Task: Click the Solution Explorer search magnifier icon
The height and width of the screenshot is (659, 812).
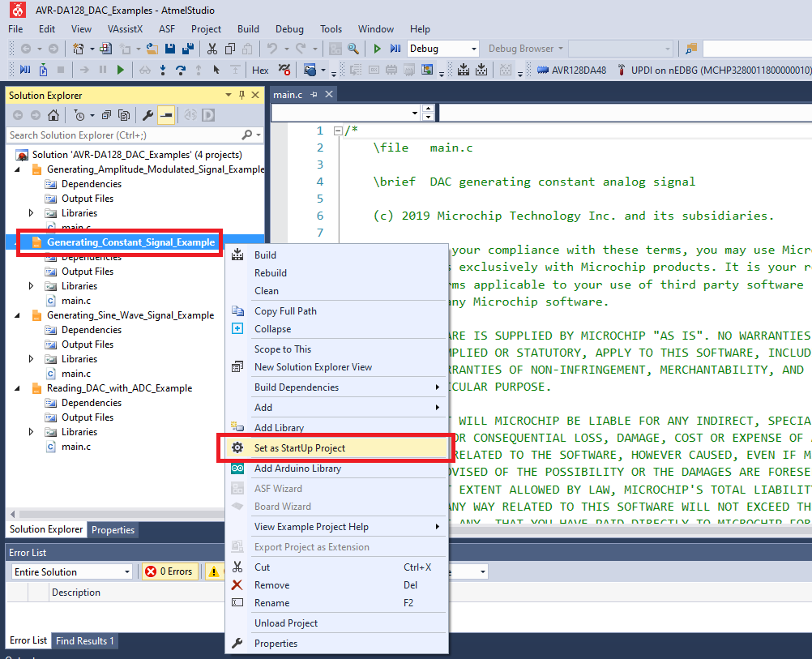Action: 247,135
